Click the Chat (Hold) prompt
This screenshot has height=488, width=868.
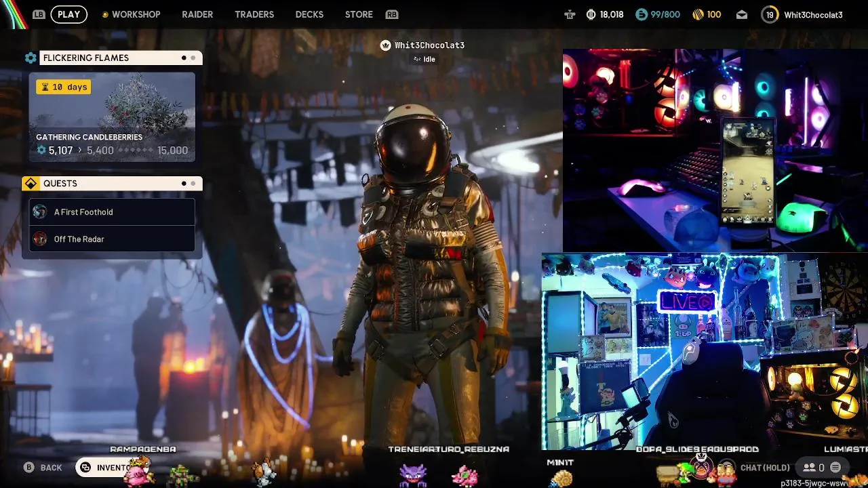(x=765, y=468)
